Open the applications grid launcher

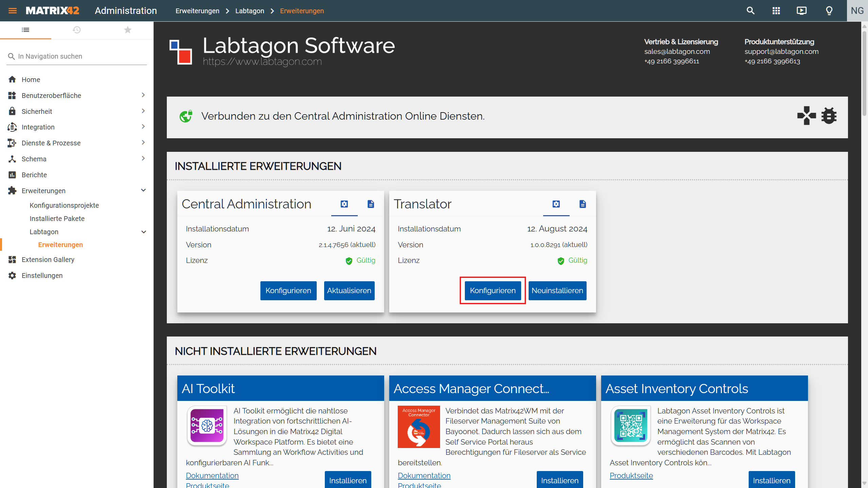tap(776, 11)
